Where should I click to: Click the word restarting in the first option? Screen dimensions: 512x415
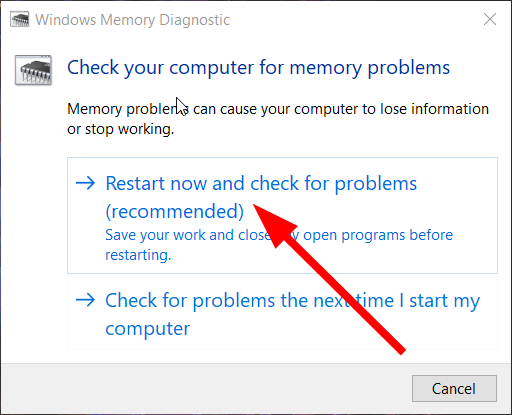[138, 255]
